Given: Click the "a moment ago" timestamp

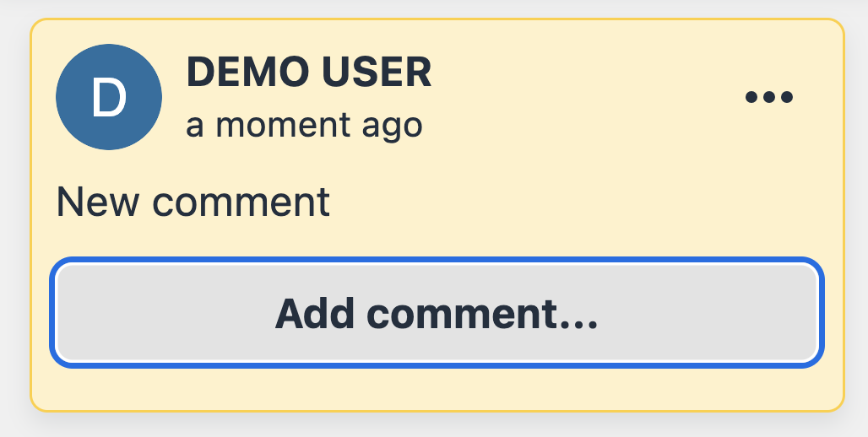Looking at the screenshot, I should [x=304, y=125].
